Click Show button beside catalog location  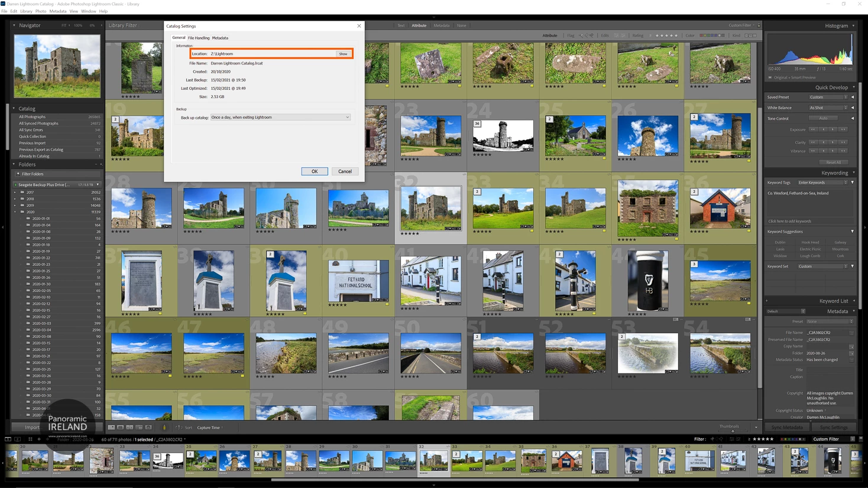pyautogui.click(x=343, y=54)
